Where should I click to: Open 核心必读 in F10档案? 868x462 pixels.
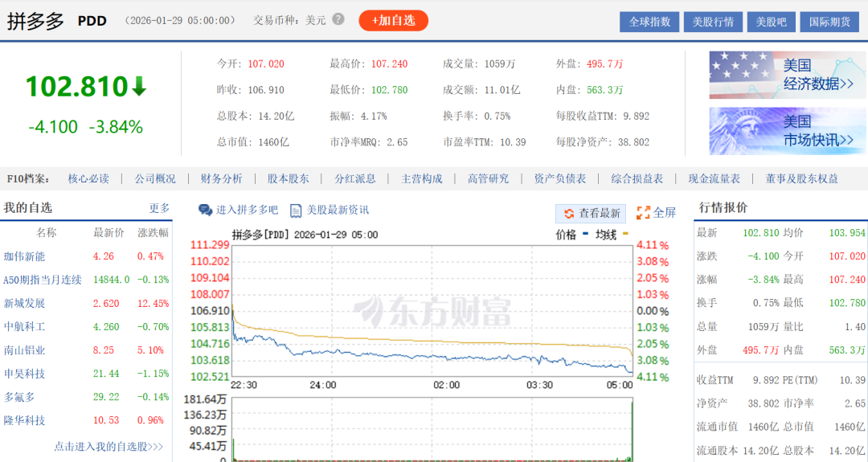[x=88, y=178]
